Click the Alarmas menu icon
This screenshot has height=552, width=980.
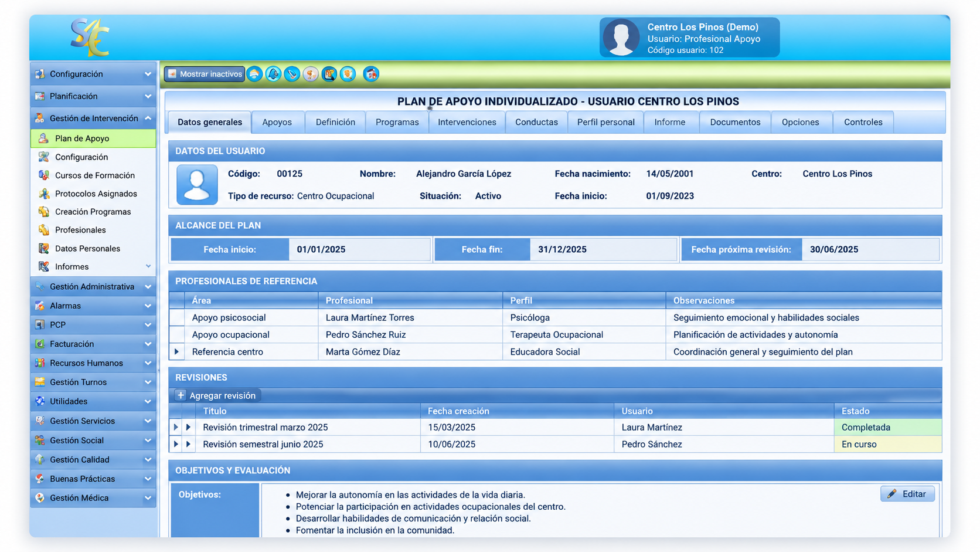40,306
